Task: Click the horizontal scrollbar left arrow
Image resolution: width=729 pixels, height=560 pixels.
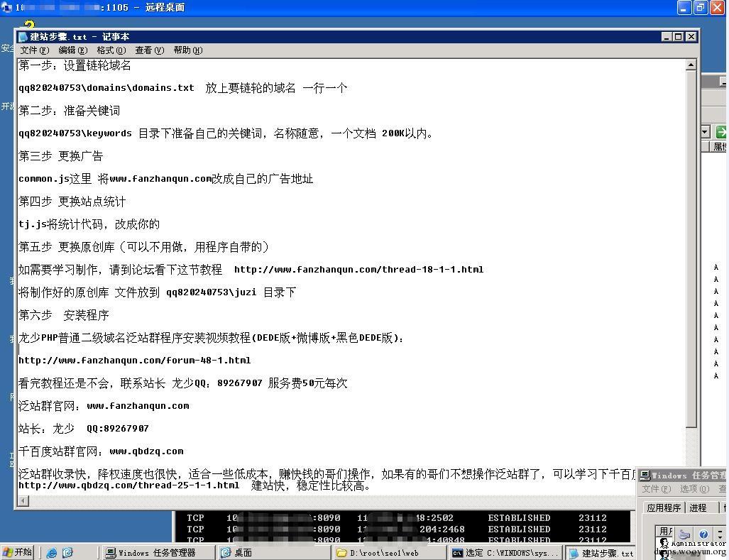Action: tap(23, 500)
